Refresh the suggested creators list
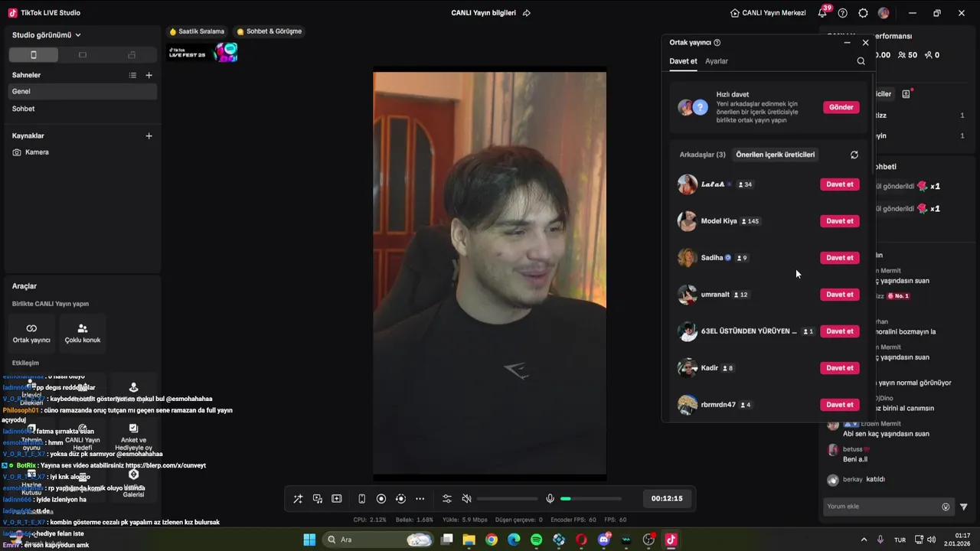The width and height of the screenshot is (980, 551). (x=854, y=155)
